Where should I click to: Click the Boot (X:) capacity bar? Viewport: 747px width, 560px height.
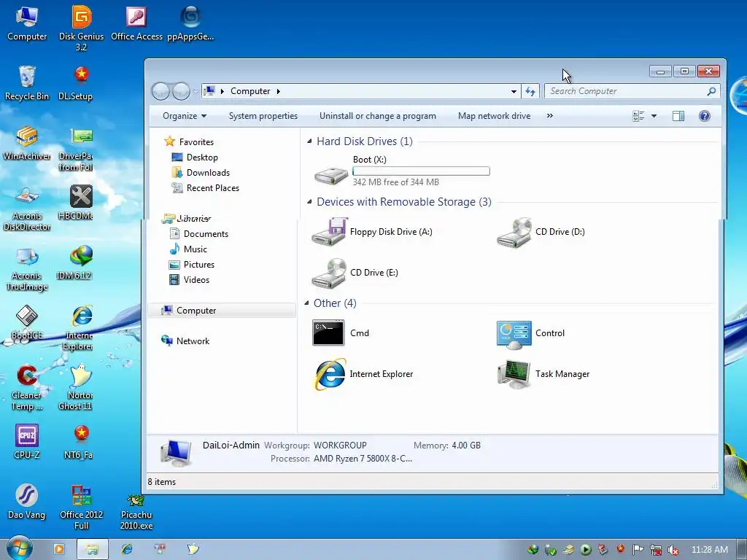421,171
